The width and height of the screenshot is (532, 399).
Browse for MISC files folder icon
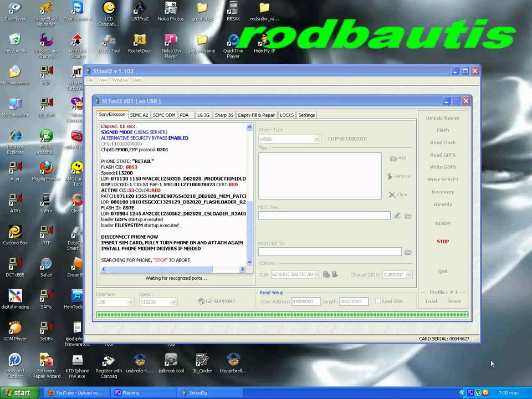[x=408, y=216]
